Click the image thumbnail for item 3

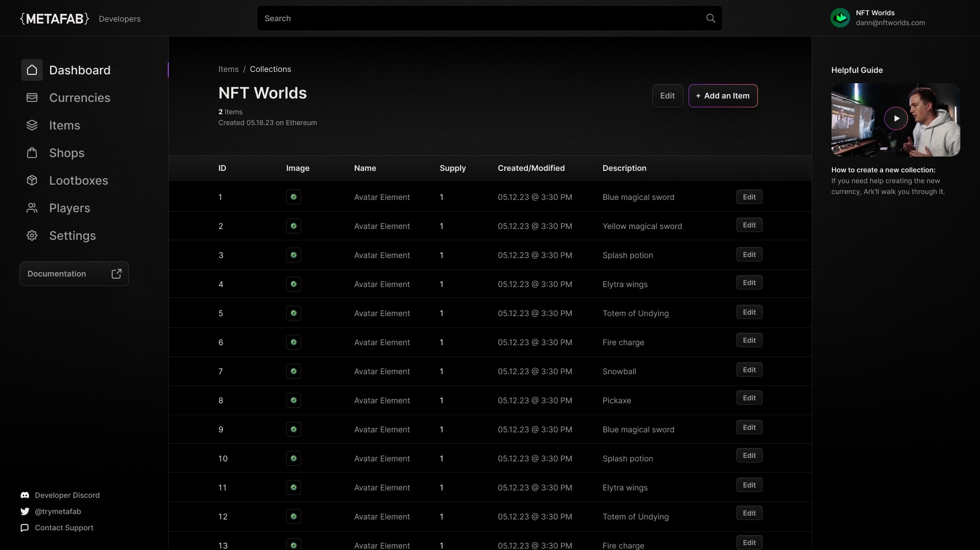coord(293,255)
